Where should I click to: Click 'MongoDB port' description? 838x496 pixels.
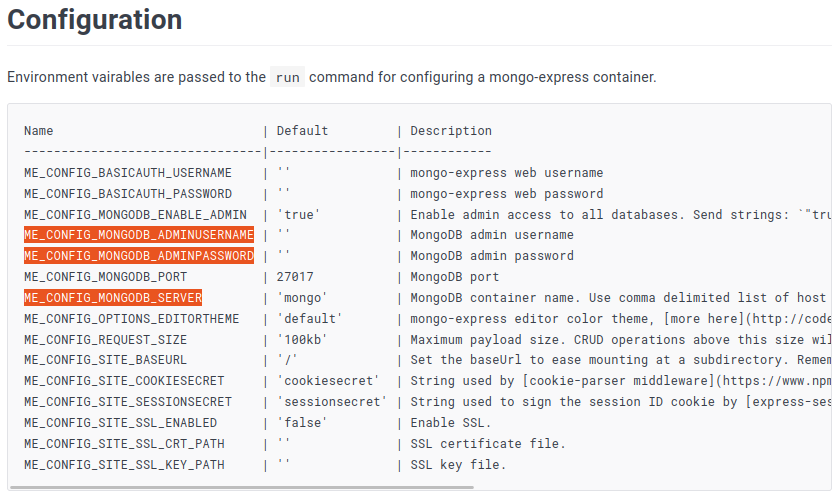pos(455,277)
